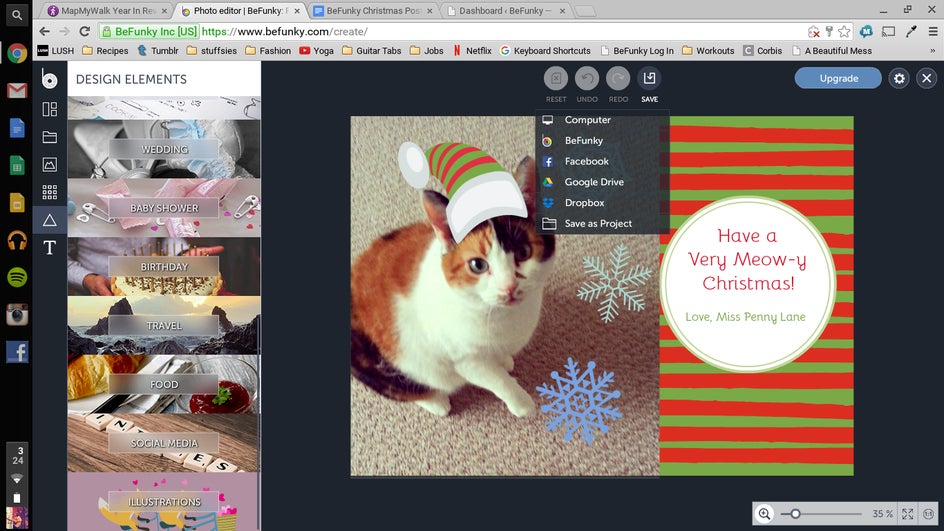Click the Upgrade button
This screenshot has height=531, width=944.
(x=838, y=78)
